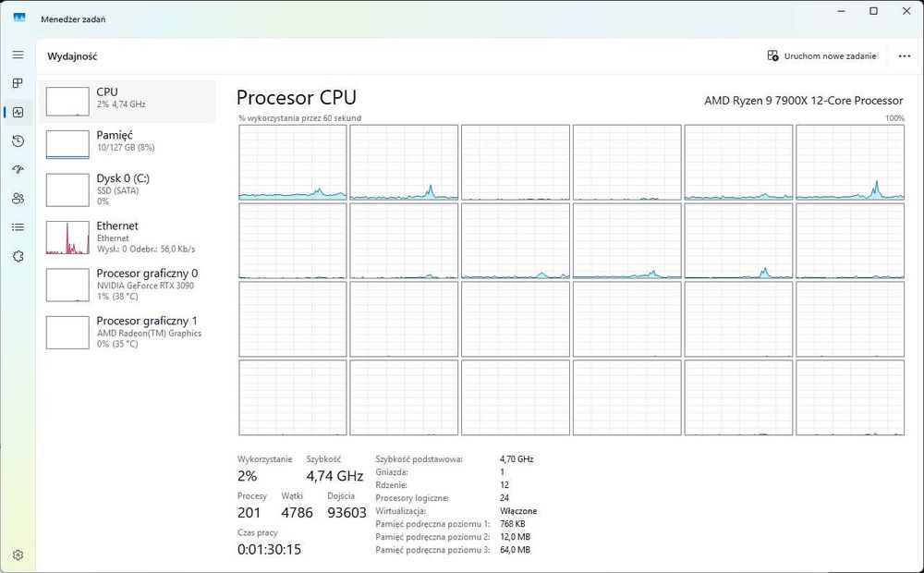
Task: Go to the Processes page icon
Action: point(18,83)
